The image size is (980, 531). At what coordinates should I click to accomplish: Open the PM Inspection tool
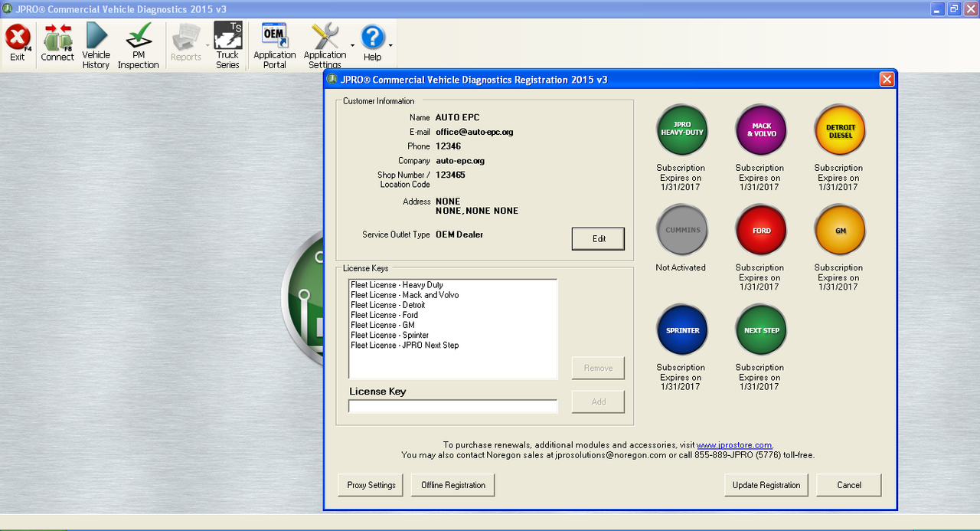pos(139,44)
